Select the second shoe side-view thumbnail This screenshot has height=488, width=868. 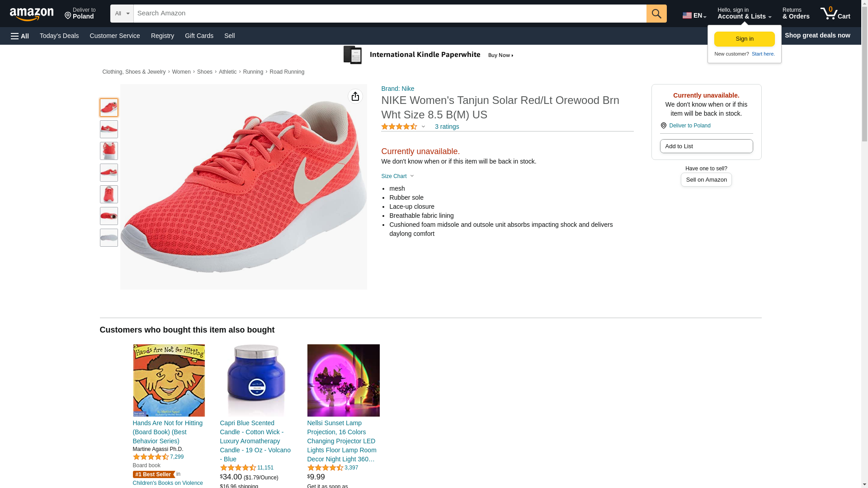point(108,129)
